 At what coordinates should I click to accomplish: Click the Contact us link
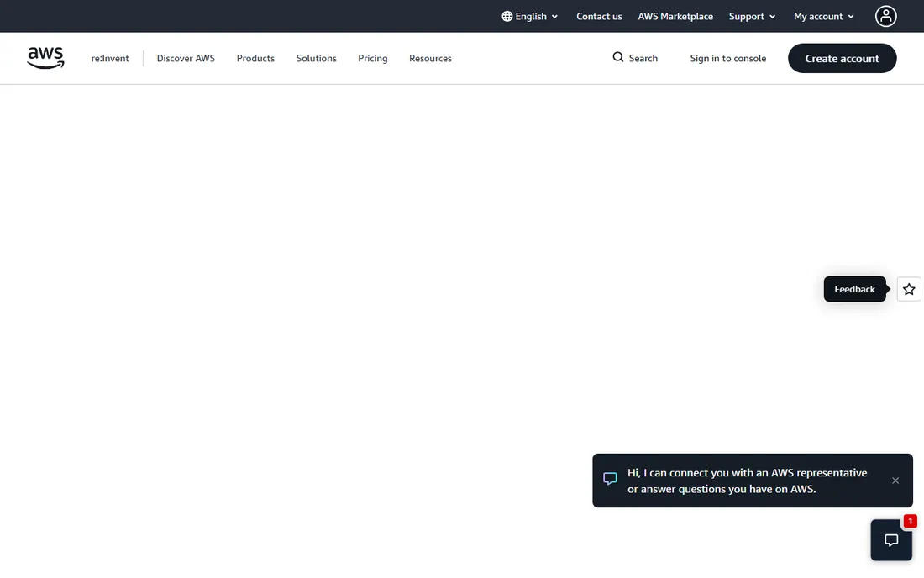pos(599,17)
